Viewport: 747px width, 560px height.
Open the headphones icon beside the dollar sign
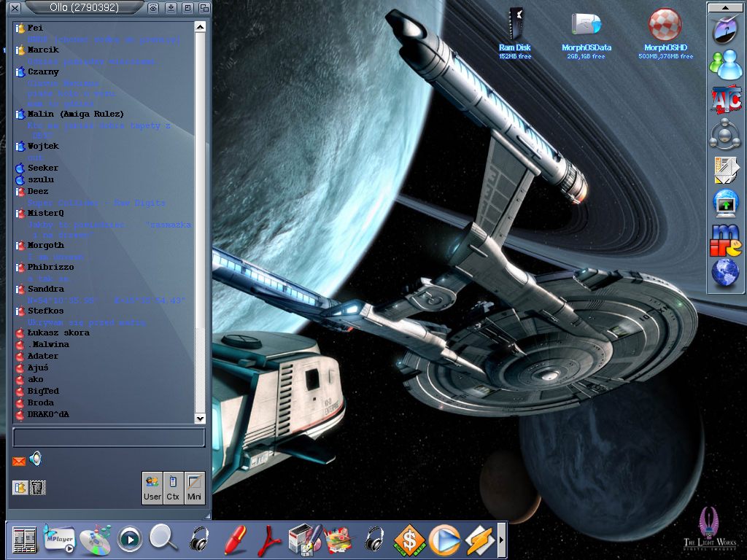point(374,539)
